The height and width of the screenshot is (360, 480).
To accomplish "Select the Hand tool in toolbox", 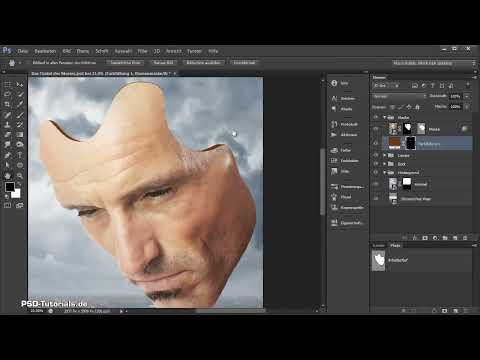I will tap(7, 176).
